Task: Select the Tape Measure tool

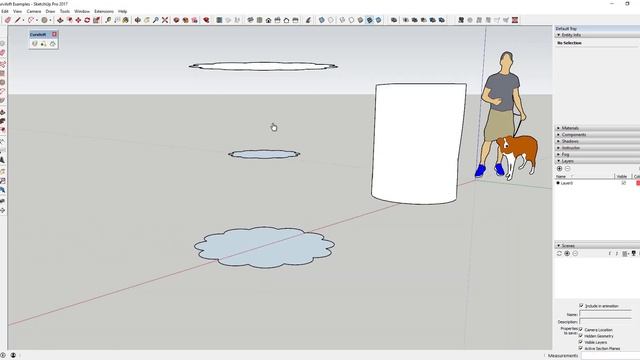Action: (x=108, y=20)
